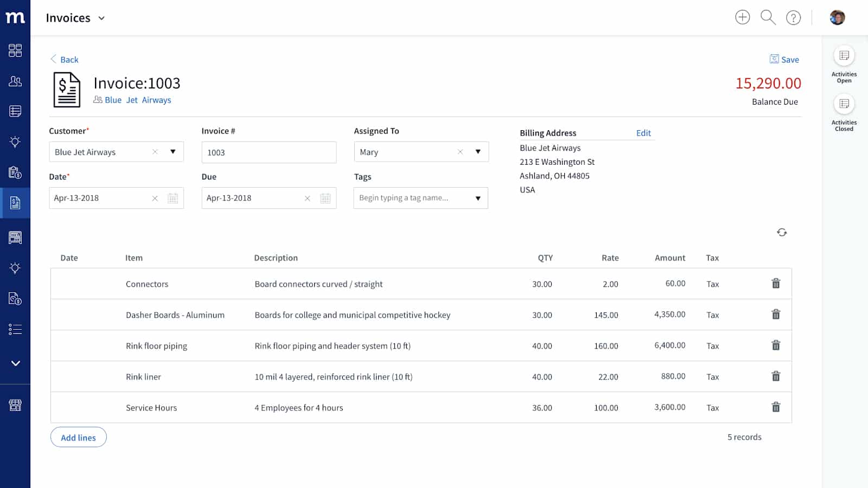Open the Tags dropdown to pick a tag
This screenshot has height=488, width=868.
(478, 198)
